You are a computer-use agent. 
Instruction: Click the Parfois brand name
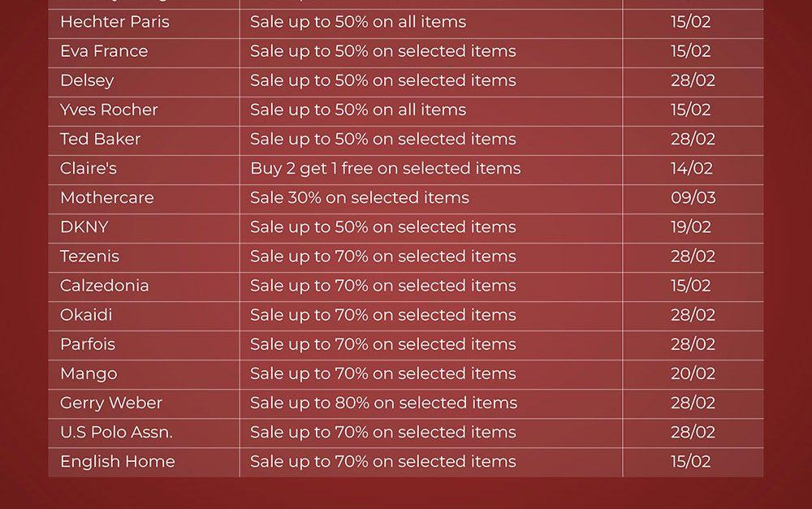[x=88, y=343]
